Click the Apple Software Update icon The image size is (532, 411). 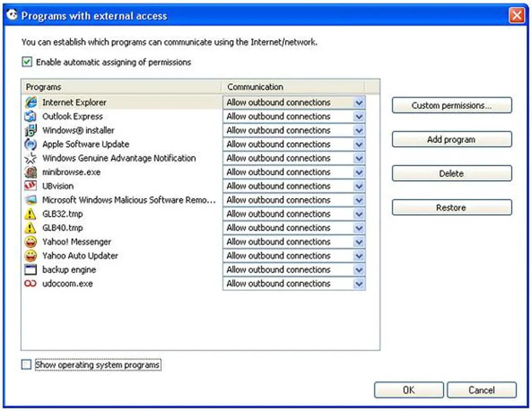tap(31, 144)
